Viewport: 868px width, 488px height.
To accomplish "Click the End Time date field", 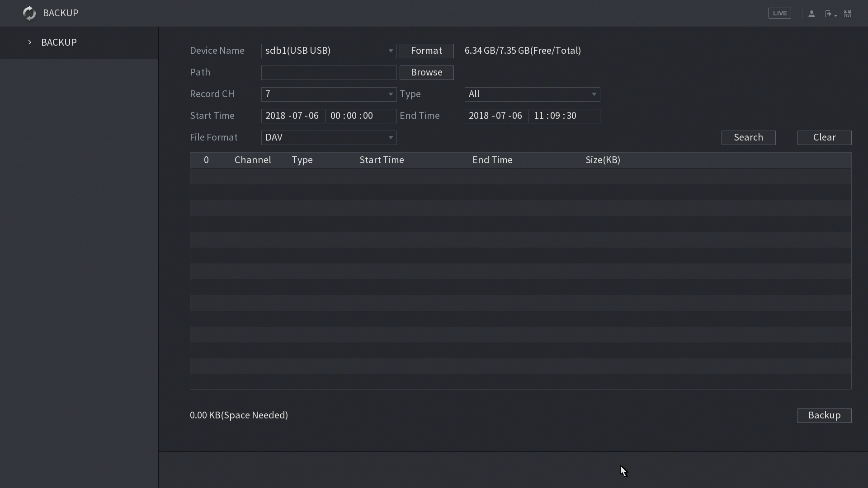I will click(496, 116).
